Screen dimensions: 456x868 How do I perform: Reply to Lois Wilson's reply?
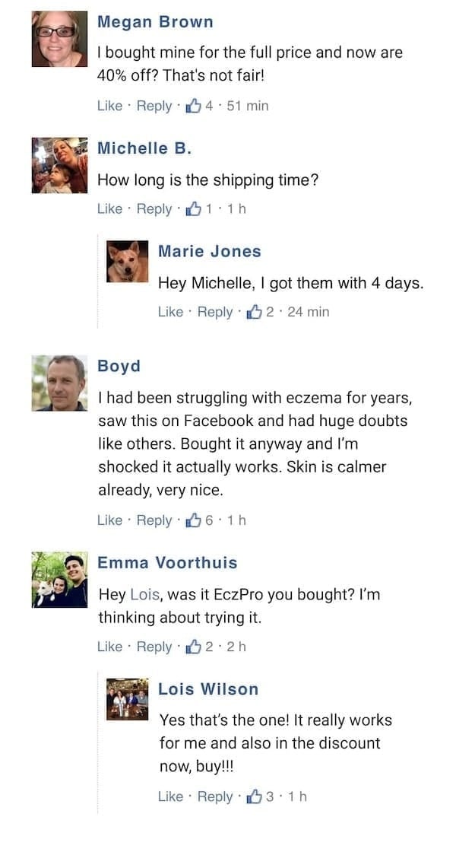pyautogui.click(x=215, y=796)
